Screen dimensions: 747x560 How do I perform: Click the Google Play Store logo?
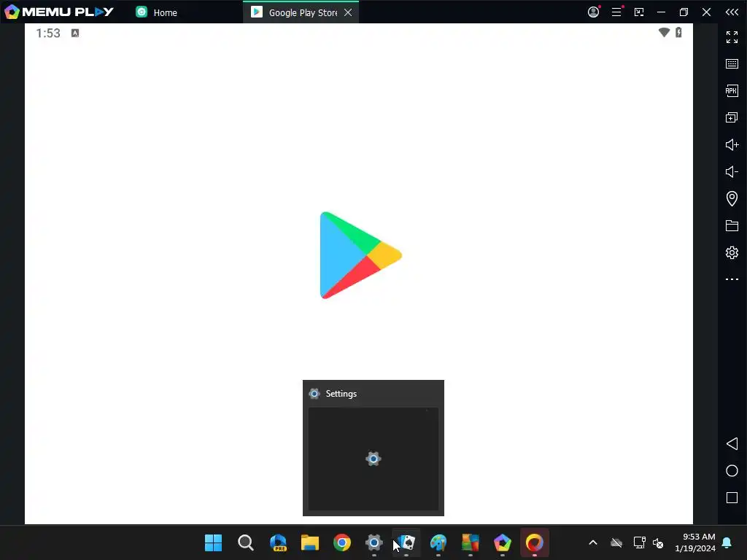tap(360, 255)
